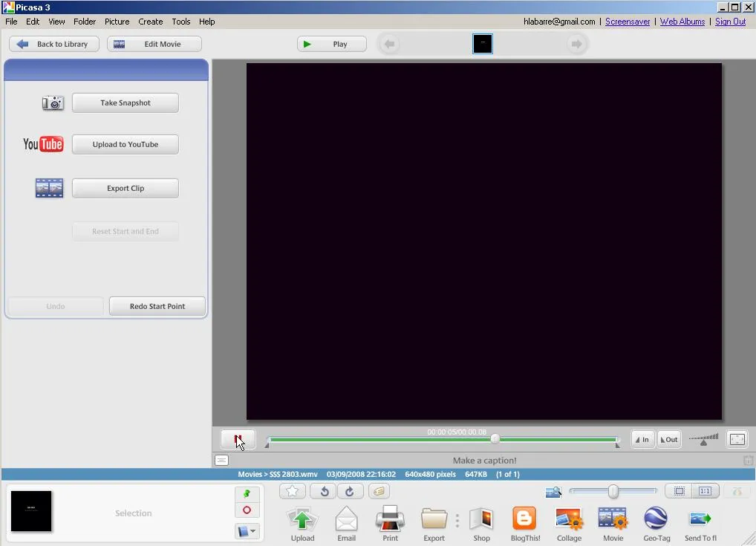The width and height of the screenshot is (756, 546).
Task: Open the File menu
Action: 11,22
